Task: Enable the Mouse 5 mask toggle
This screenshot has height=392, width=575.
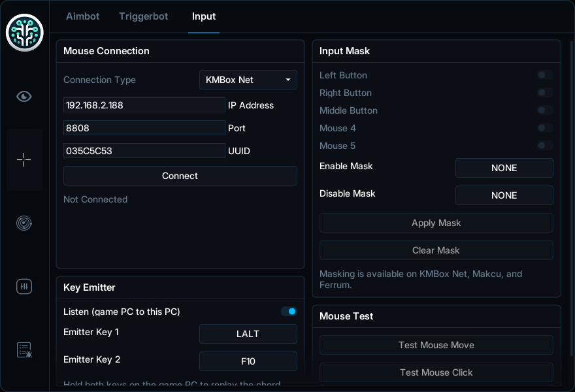Action: 545,146
